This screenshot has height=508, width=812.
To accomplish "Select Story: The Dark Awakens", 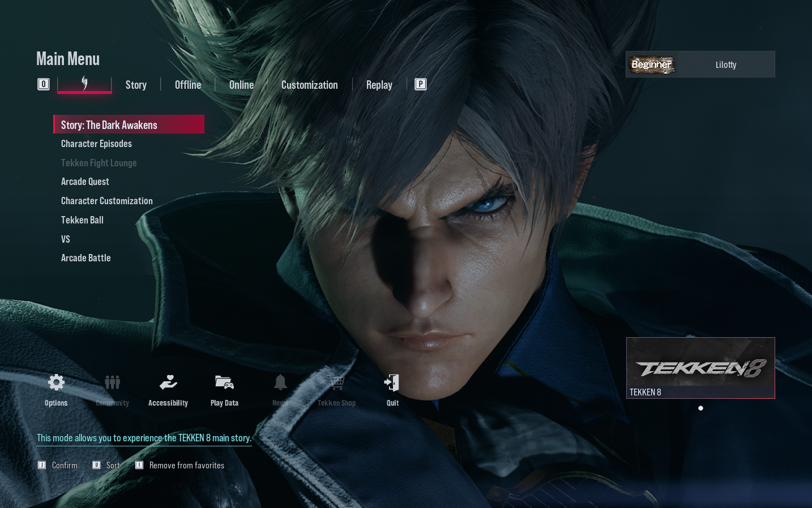I will point(129,124).
